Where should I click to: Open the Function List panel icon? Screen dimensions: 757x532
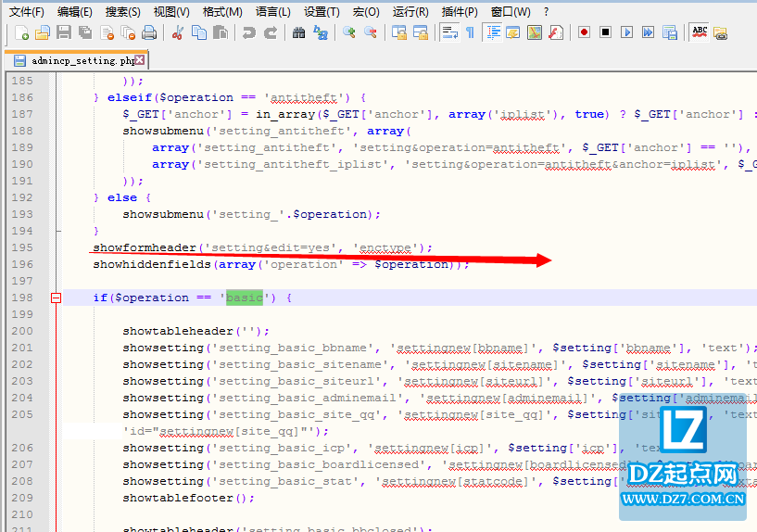[556, 32]
